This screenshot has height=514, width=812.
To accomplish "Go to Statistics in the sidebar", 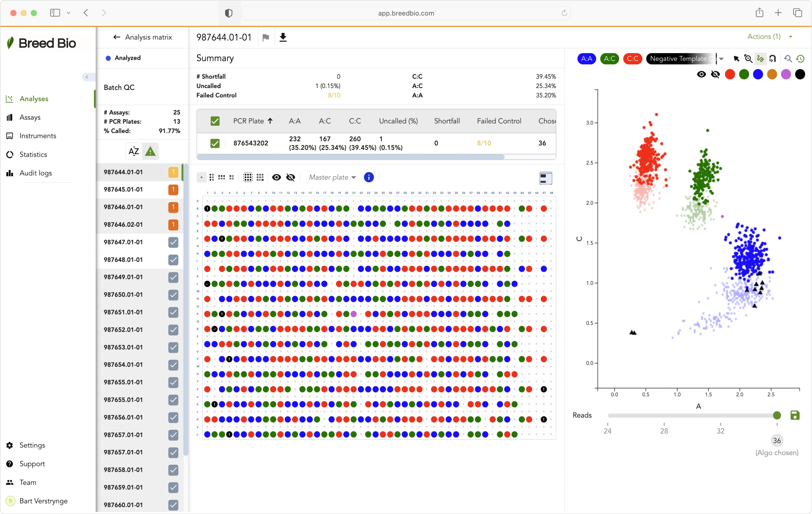I will click(x=33, y=154).
